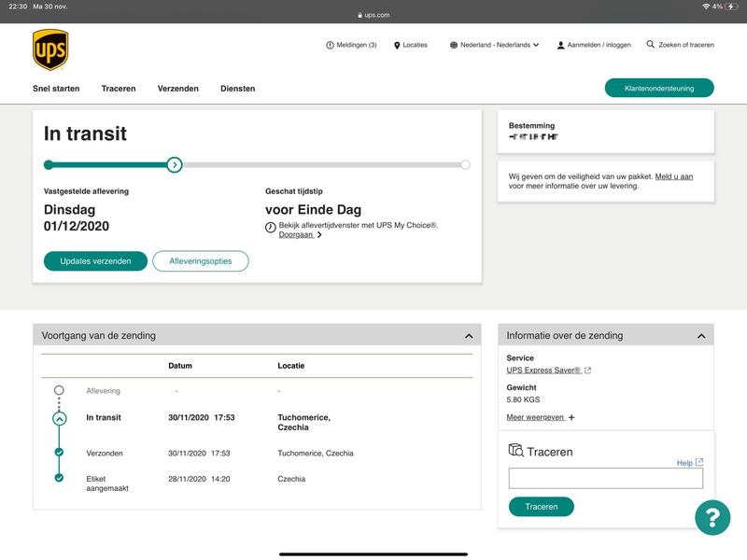Click the Locatie column header
Image resolution: width=747 pixels, height=560 pixels.
(x=291, y=366)
